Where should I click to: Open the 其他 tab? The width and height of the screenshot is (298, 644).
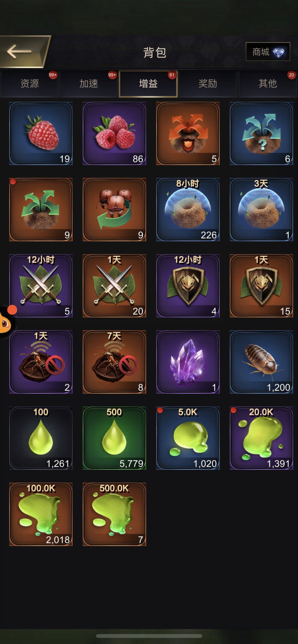click(268, 83)
